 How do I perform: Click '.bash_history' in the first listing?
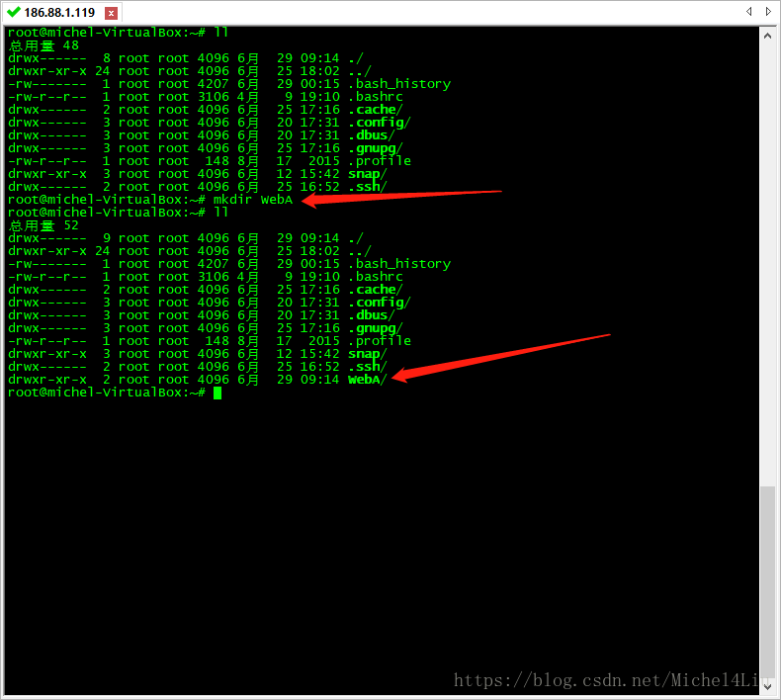point(399,84)
